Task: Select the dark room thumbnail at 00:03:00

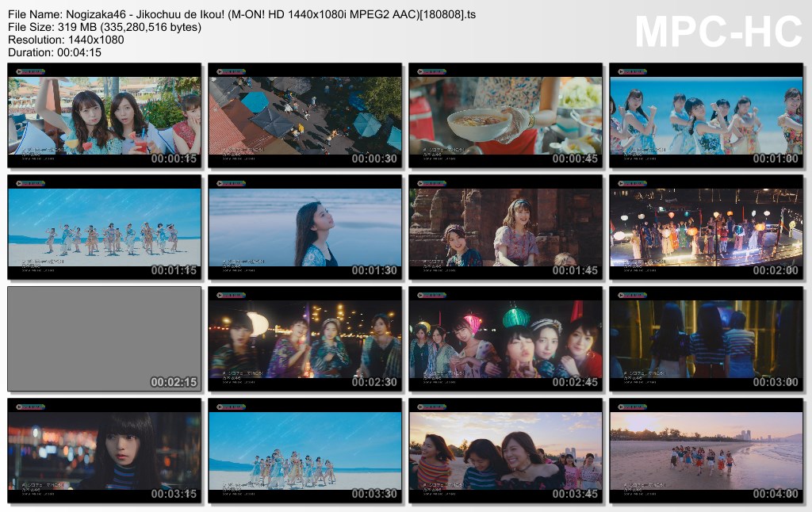Action: coord(707,339)
